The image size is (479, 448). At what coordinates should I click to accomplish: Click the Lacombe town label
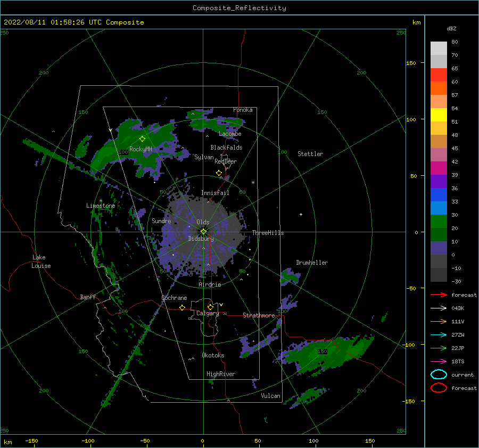(x=230, y=134)
